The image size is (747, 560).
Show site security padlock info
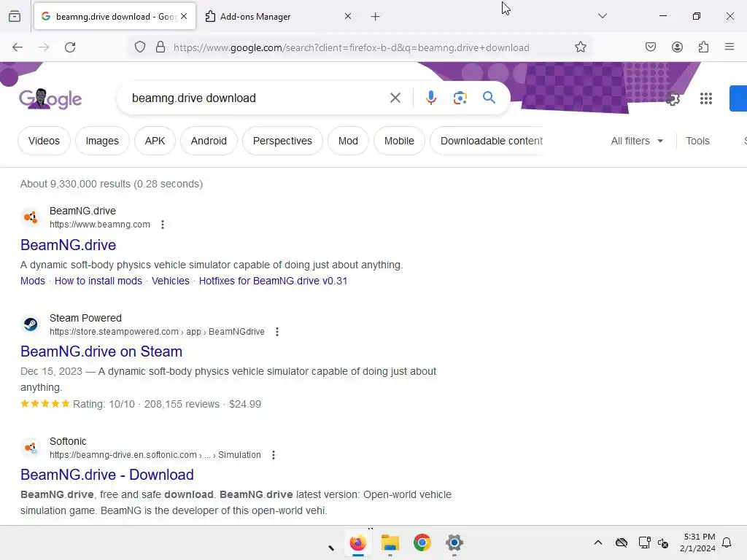(160, 47)
